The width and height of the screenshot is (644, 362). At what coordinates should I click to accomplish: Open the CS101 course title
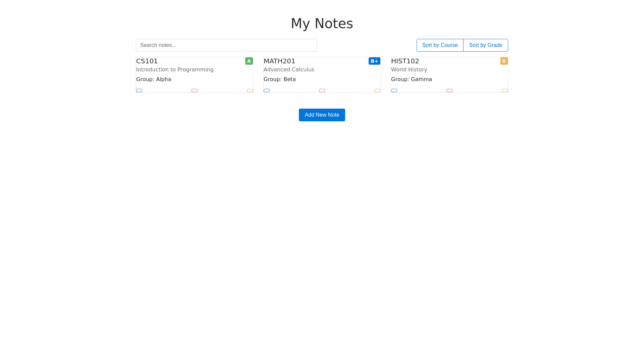[147, 61]
